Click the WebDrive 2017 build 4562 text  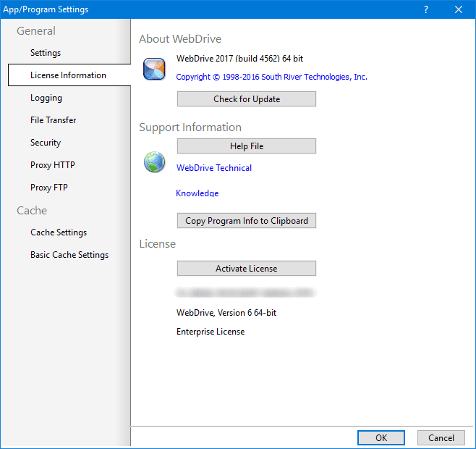pos(240,59)
